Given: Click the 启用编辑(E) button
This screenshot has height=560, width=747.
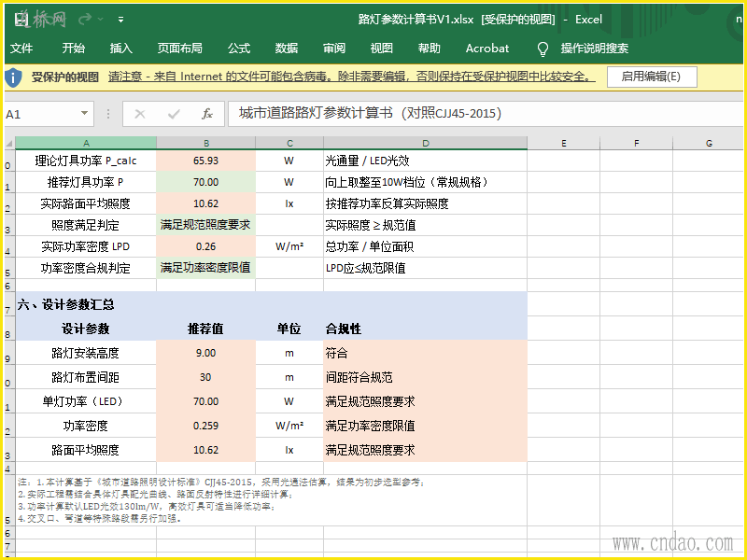Looking at the screenshot, I should click(x=652, y=77).
